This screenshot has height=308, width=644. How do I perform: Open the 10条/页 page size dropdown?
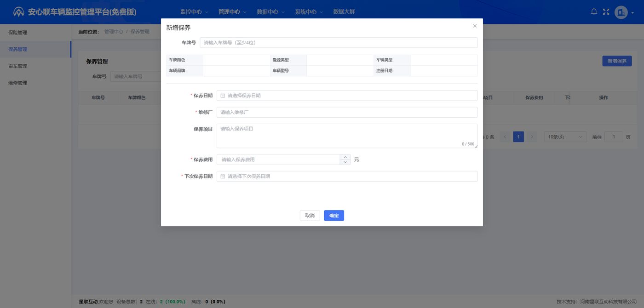click(565, 137)
